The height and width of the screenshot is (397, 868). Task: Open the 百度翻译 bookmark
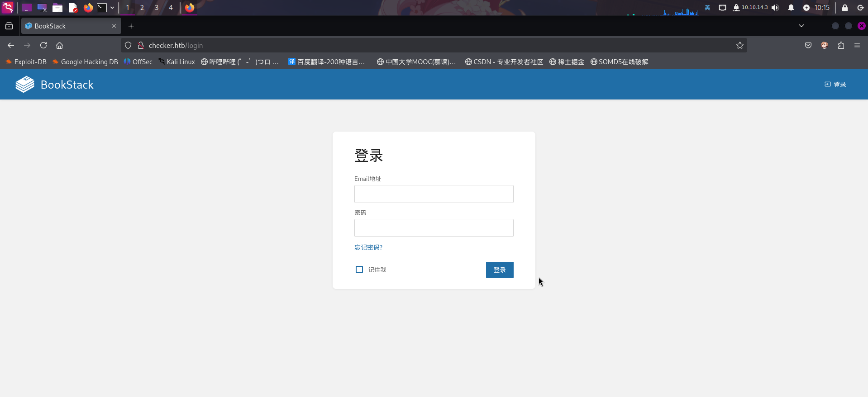(327, 62)
